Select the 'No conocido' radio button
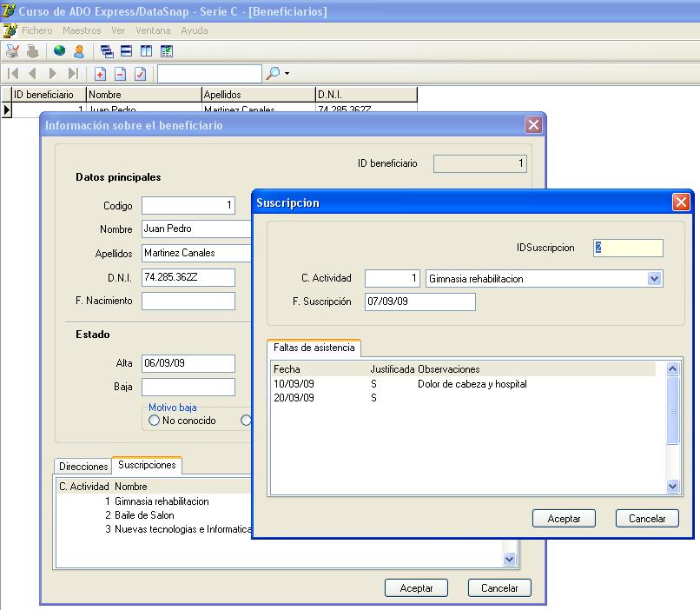This screenshot has width=700, height=610. 155,421
